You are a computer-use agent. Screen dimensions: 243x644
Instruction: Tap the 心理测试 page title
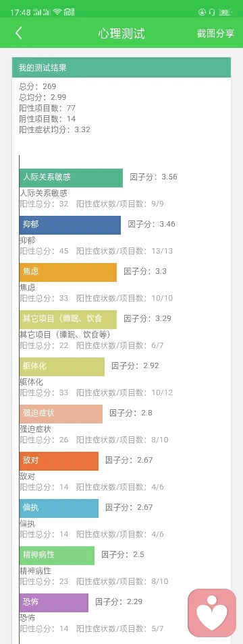[x=122, y=33]
